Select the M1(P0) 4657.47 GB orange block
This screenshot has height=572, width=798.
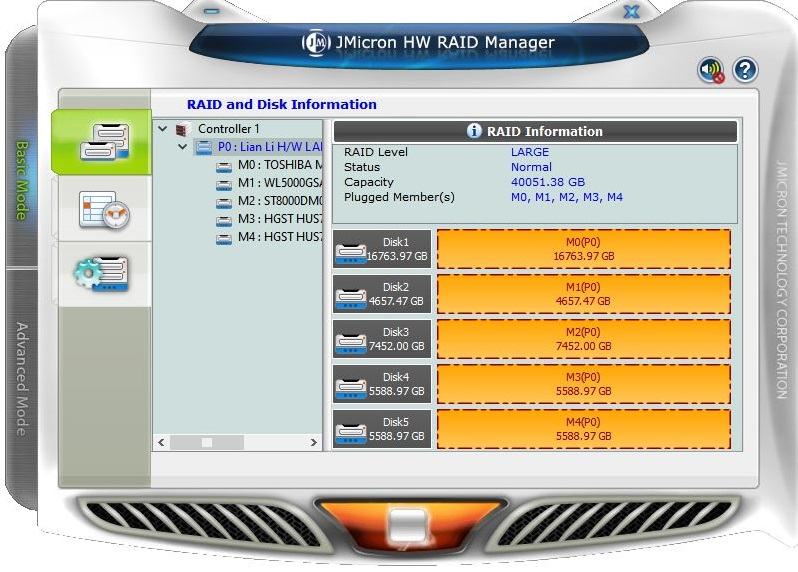(584, 294)
